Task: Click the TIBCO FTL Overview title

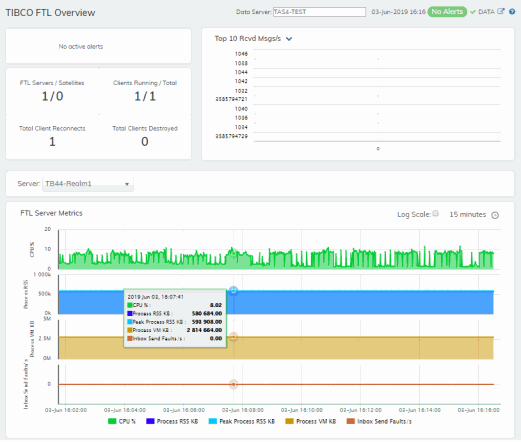Action: (50, 13)
